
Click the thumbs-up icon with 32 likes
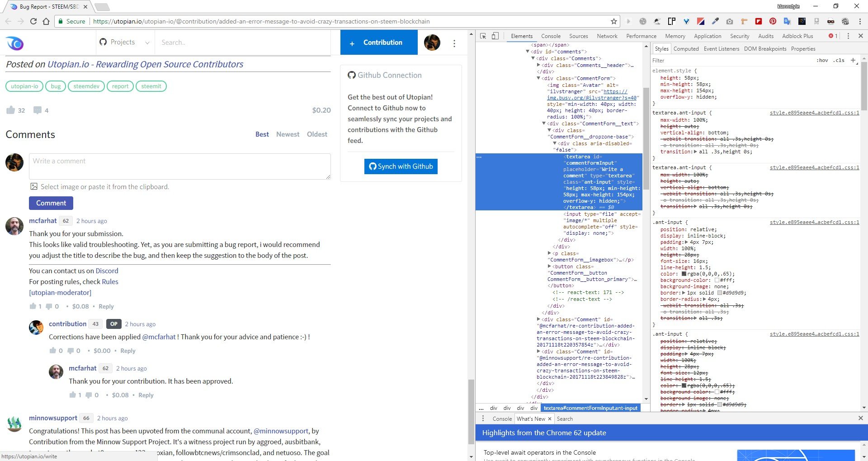tap(10, 110)
